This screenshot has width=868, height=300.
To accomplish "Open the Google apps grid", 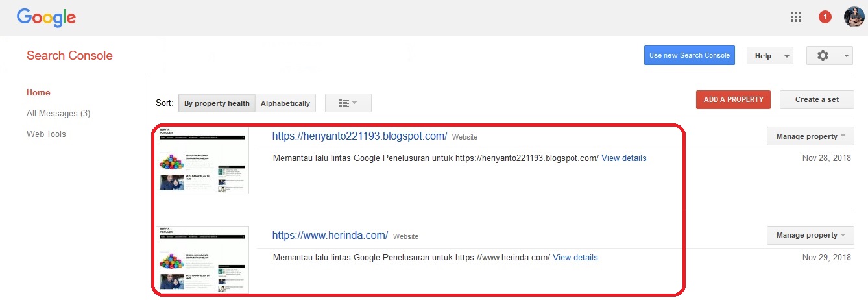I will (796, 18).
